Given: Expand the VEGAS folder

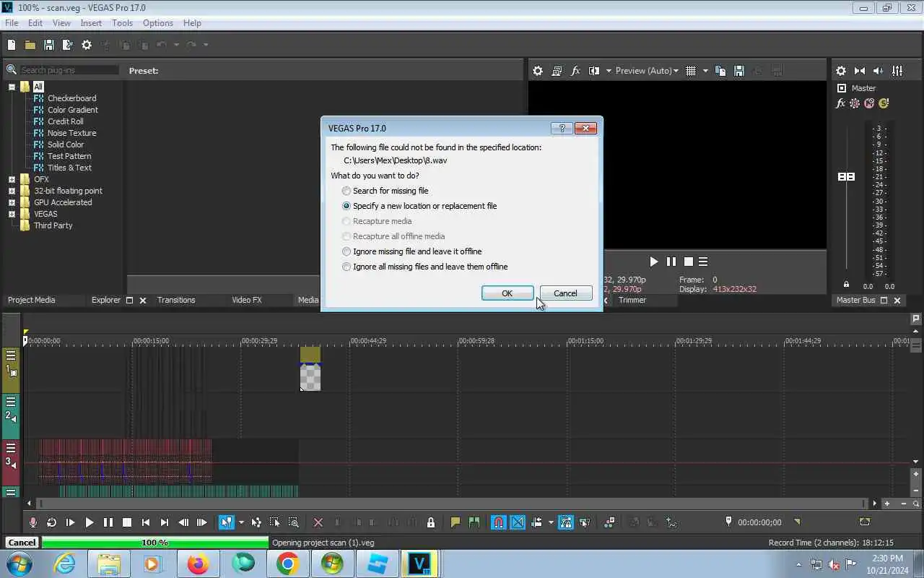Looking at the screenshot, I should (x=12, y=214).
